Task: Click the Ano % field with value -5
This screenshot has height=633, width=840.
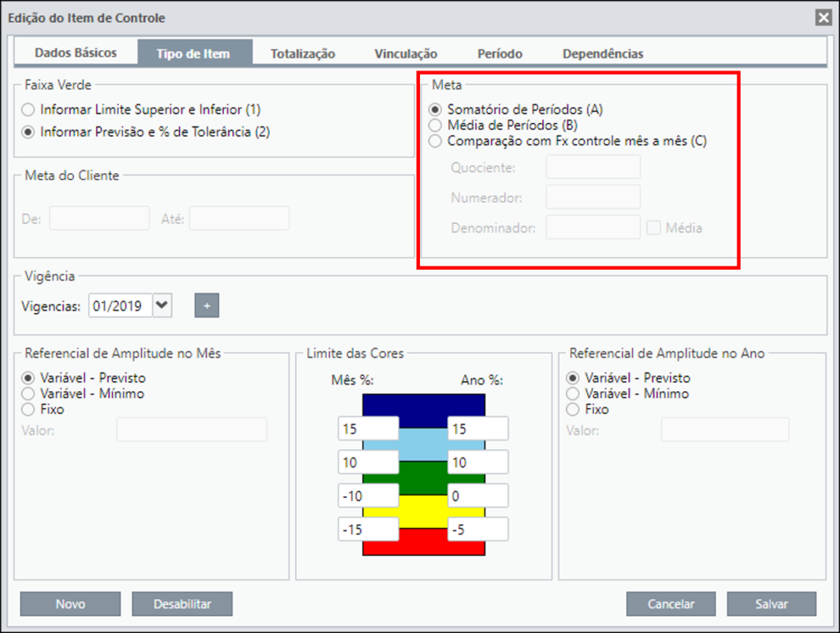Action: coord(478,529)
